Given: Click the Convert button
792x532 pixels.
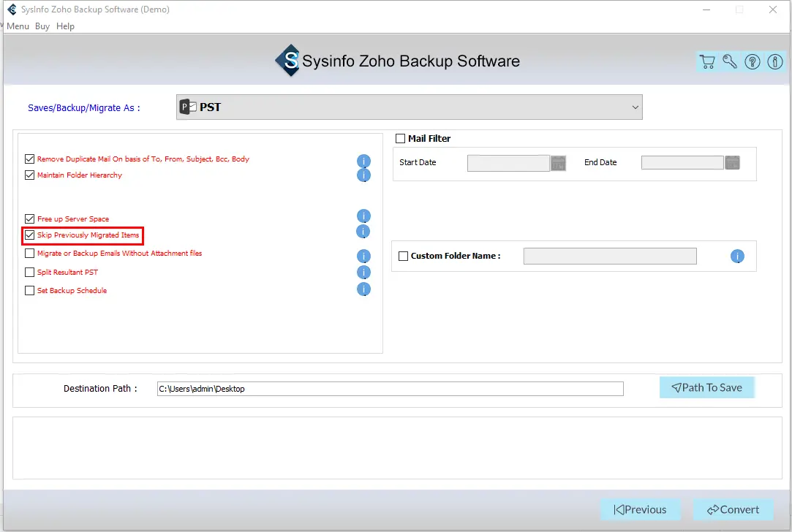Looking at the screenshot, I should tap(733, 510).
